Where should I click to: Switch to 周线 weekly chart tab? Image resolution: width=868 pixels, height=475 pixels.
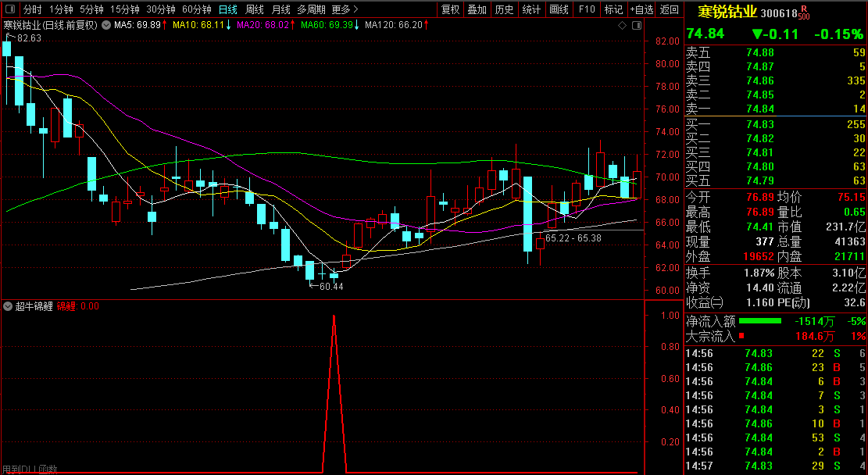(255, 9)
